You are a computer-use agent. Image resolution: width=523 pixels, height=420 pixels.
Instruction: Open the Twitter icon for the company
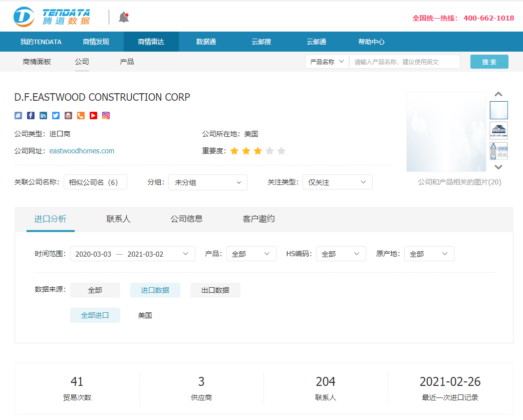pos(56,115)
